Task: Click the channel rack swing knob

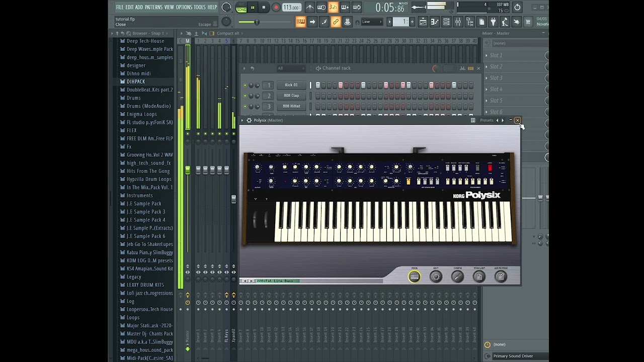Action: pos(435,68)
